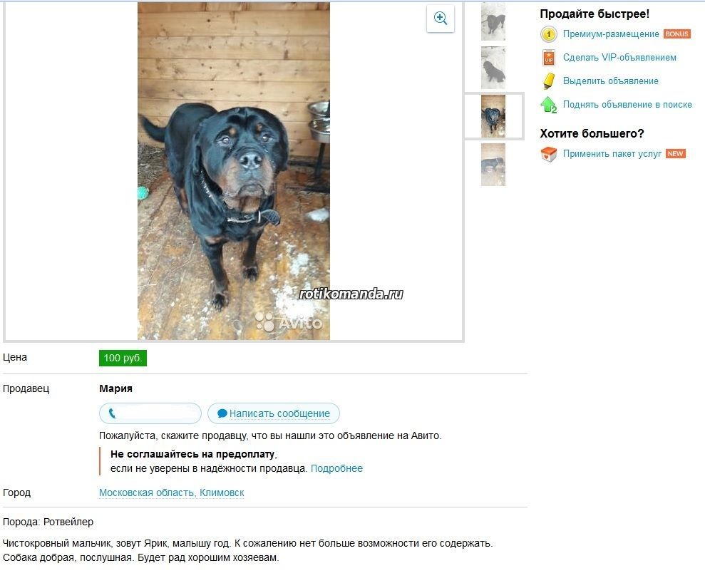Click the service package box icon
This screenshot has width=705, height=588.
coord(549,154)
